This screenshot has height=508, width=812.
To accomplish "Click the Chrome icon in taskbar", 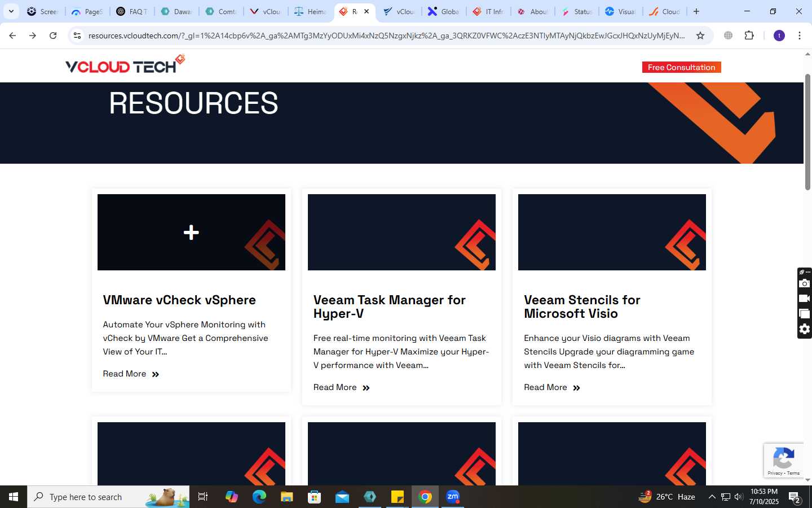I will coord(425,497).
